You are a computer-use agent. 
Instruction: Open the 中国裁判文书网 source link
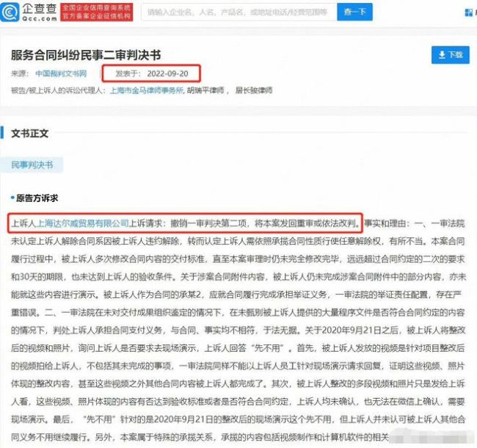click(62, 74)
